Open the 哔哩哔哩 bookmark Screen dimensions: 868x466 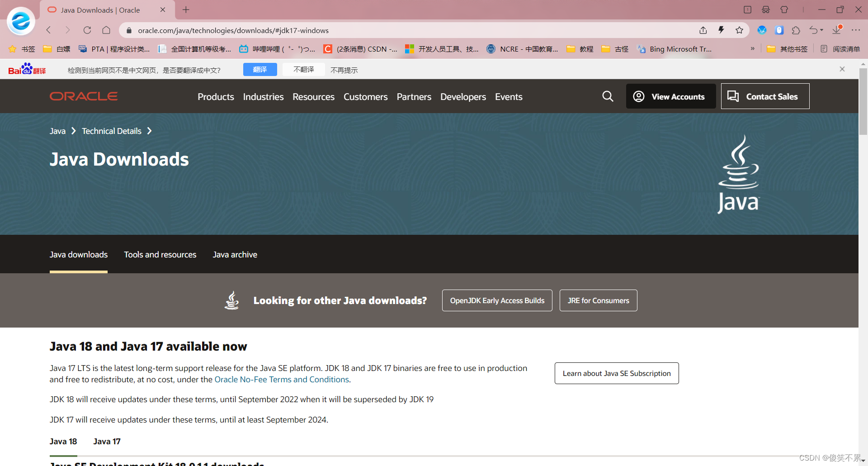pyautogui.click(x=277, y=49)
